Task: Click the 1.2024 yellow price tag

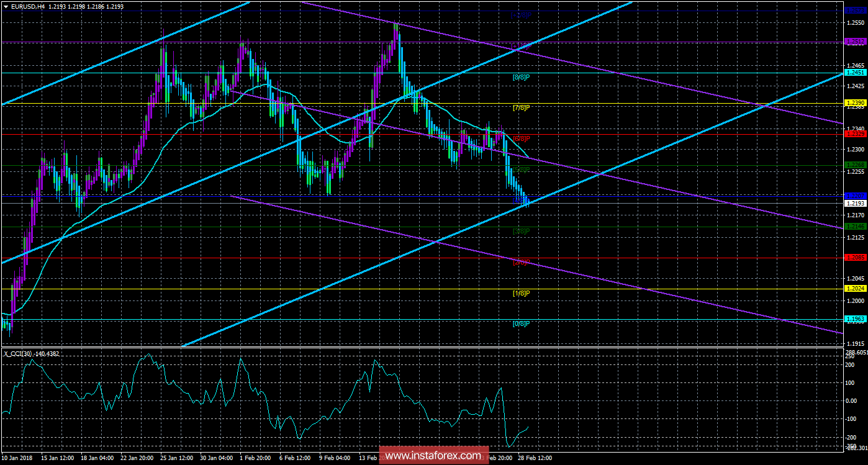Action: point(855,289)
